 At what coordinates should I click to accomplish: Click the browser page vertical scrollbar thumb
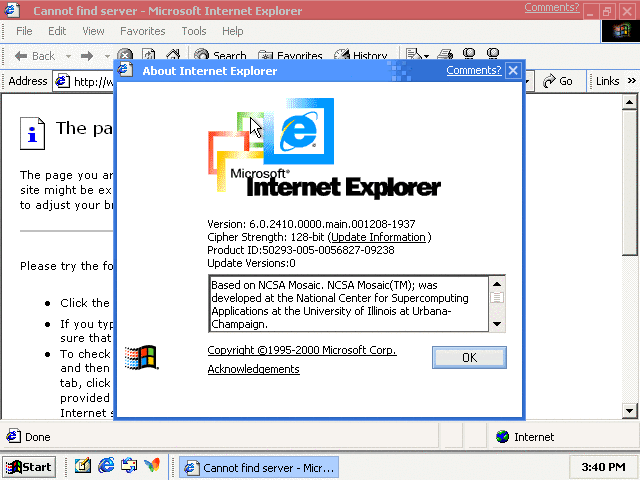[629, 182]
